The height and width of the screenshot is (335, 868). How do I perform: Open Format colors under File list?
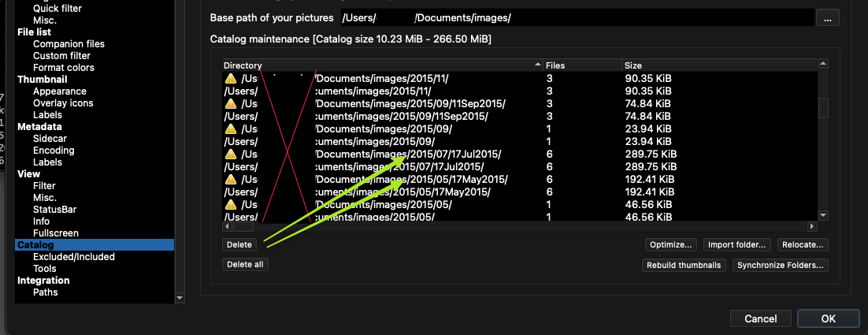[x=64, y=68]
